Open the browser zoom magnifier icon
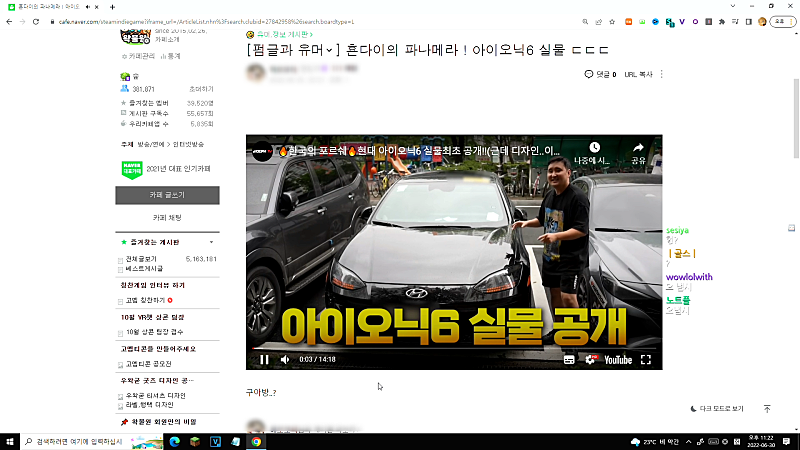 click(585, 22)
